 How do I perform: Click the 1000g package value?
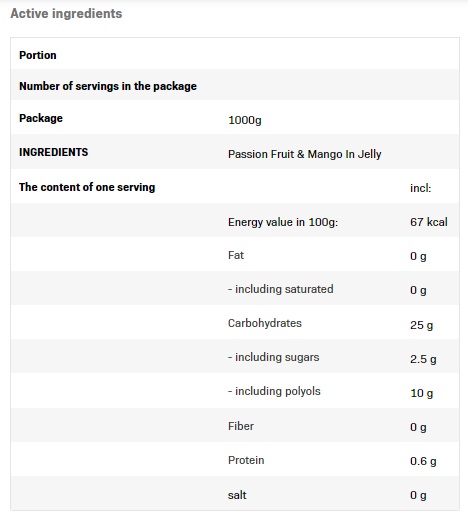245,120
